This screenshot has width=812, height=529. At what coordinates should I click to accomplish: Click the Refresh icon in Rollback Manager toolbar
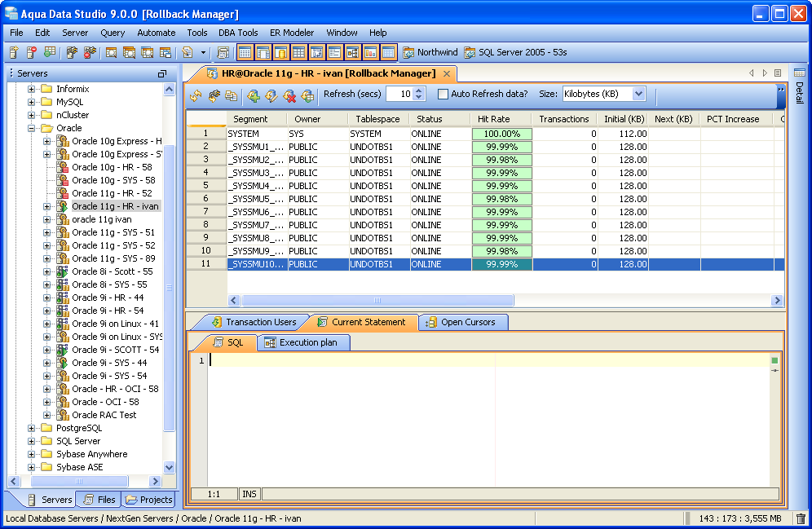click(x=196, y=95)
